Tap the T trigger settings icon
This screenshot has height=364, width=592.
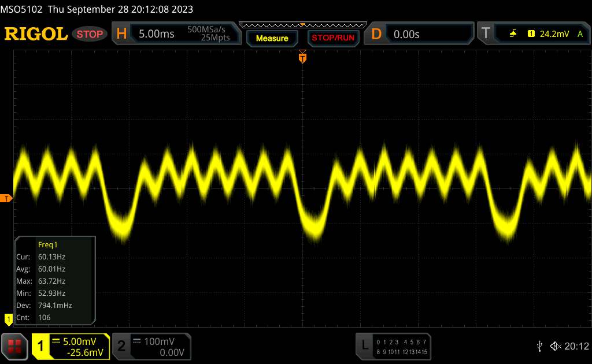click(485, 34)
